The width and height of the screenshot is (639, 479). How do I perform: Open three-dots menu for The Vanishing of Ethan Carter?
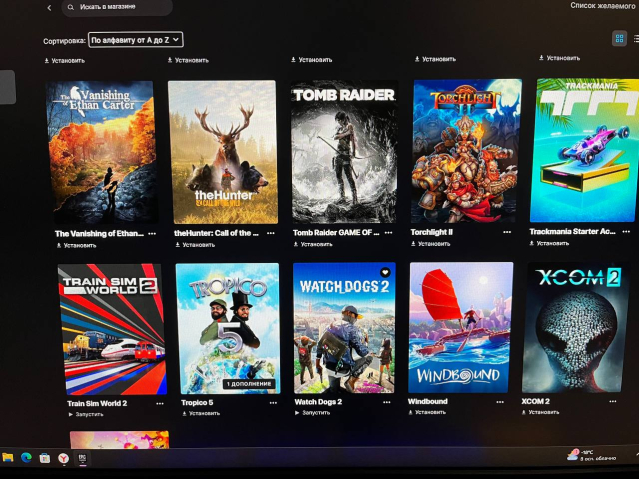click(x=152, y=234)
